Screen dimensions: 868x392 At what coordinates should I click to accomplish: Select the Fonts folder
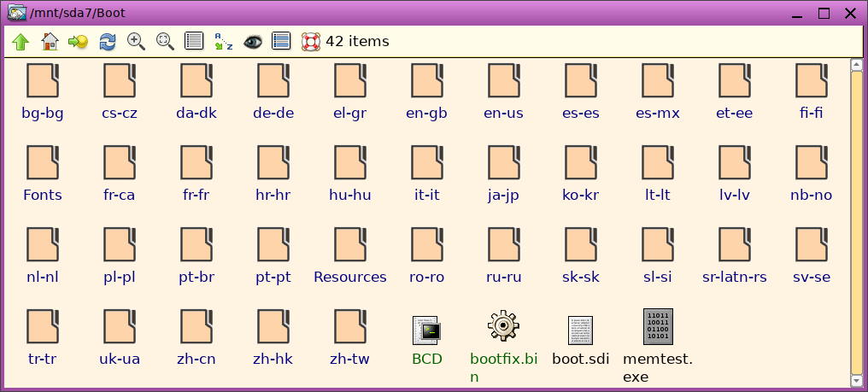tap(43, 174)
